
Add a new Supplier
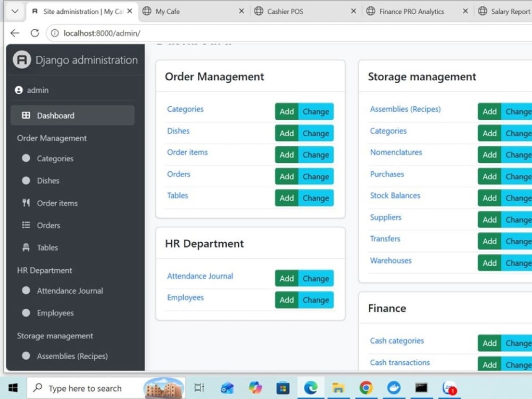(489, 220)
